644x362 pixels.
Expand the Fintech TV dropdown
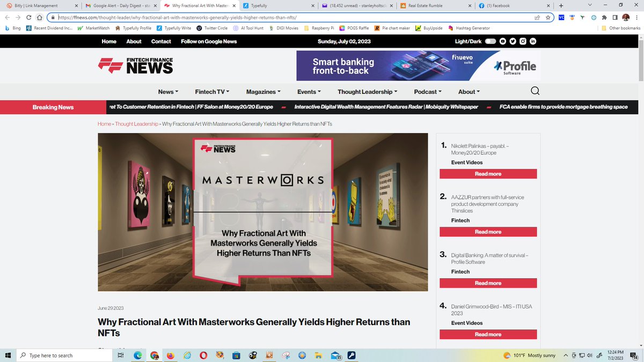[x=212, y=92]
